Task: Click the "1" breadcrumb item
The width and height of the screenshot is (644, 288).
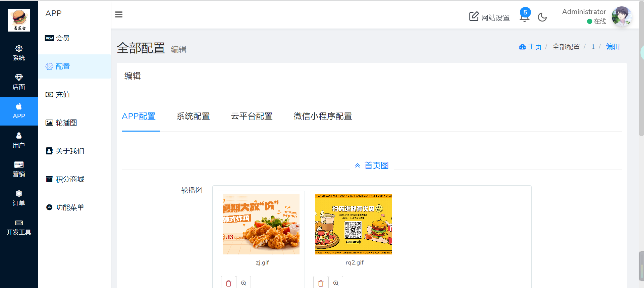Action: click(x=593, y=47)
